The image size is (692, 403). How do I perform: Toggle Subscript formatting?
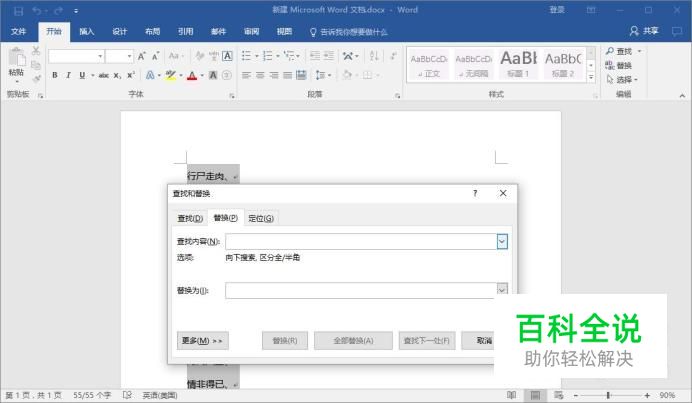pos(117,75)
